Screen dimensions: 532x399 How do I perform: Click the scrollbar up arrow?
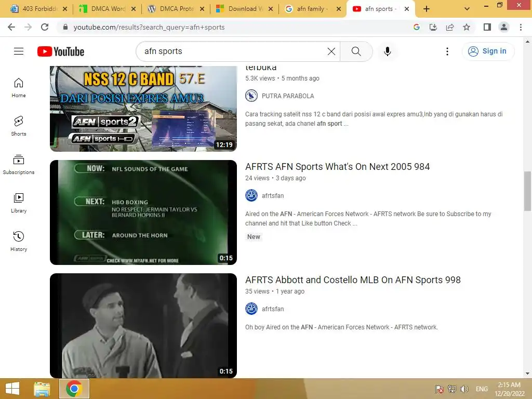(x=527, y=42)
